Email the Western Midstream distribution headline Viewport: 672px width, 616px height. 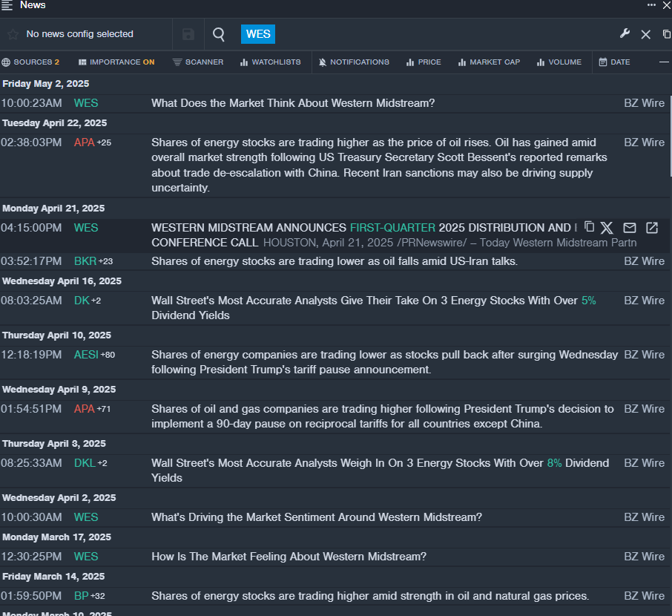point(629,227)
